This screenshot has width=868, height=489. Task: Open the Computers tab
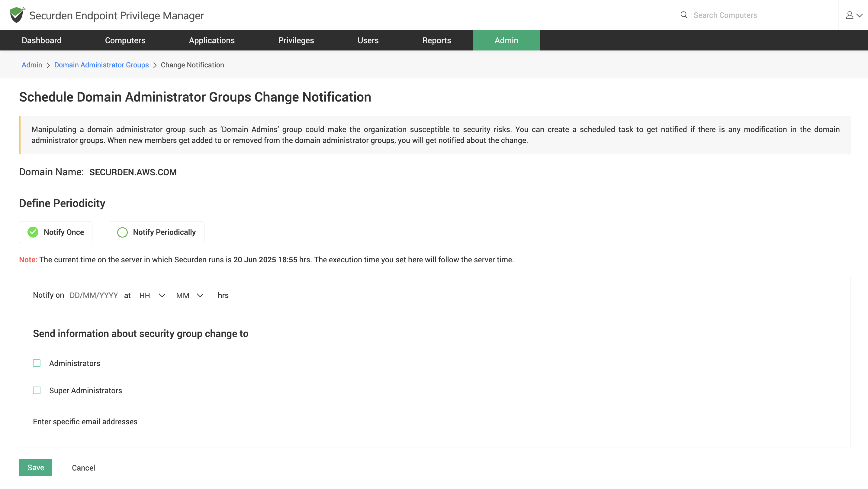point(125,40)
